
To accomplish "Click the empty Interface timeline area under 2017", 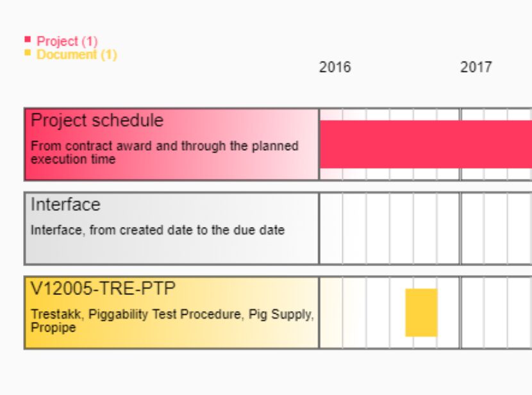I will (x=497, y=228).
